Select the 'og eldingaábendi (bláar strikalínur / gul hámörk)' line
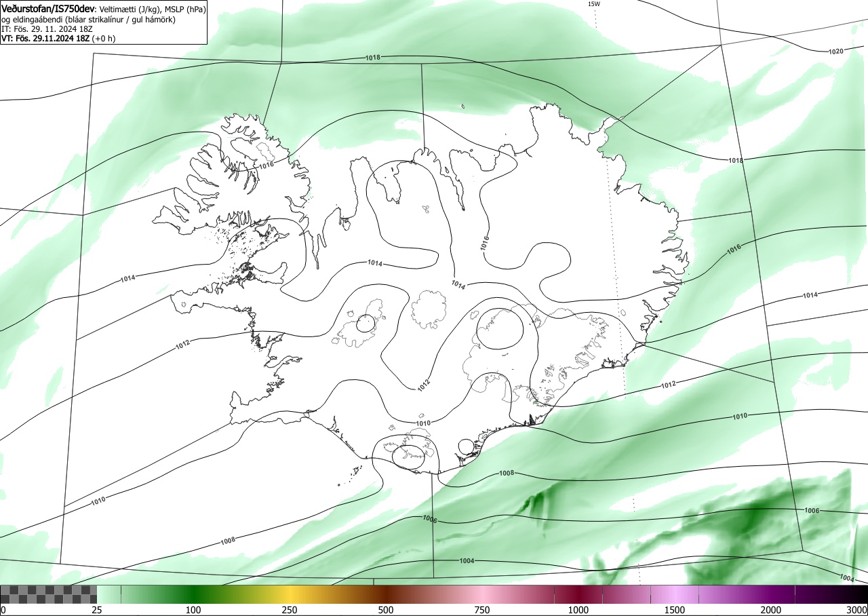 tap(88, 20)
